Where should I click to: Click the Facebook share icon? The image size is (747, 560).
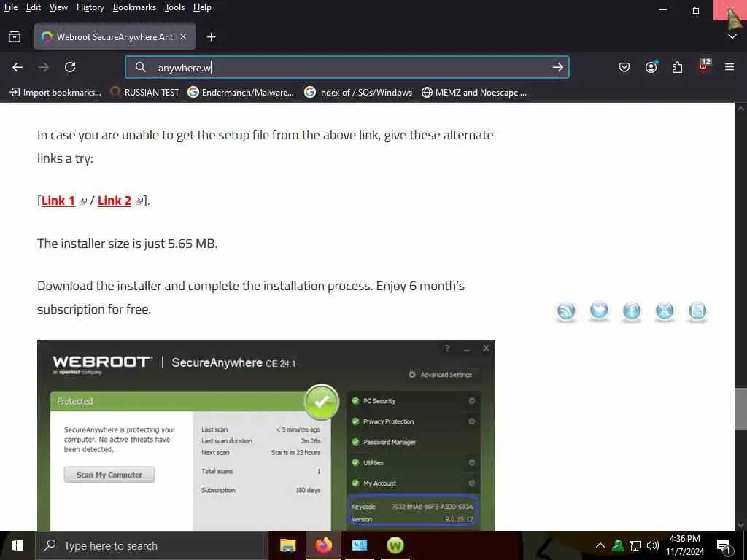[632, 311]
